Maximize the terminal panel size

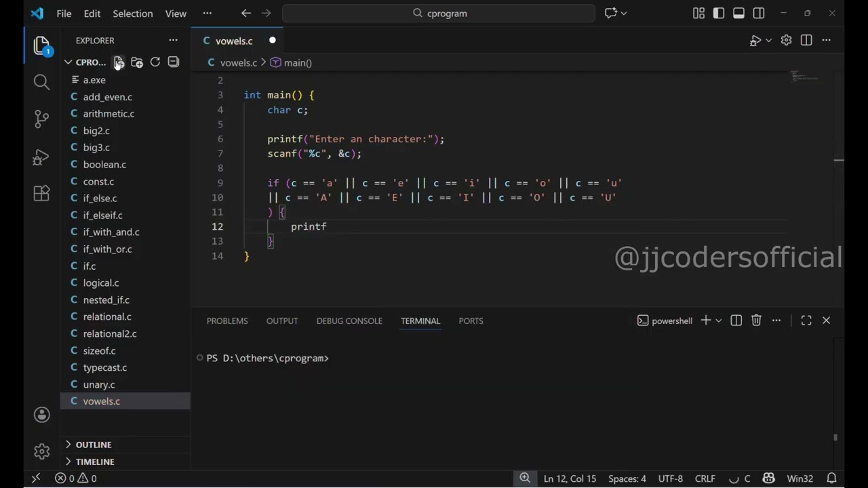coord(806,321)
